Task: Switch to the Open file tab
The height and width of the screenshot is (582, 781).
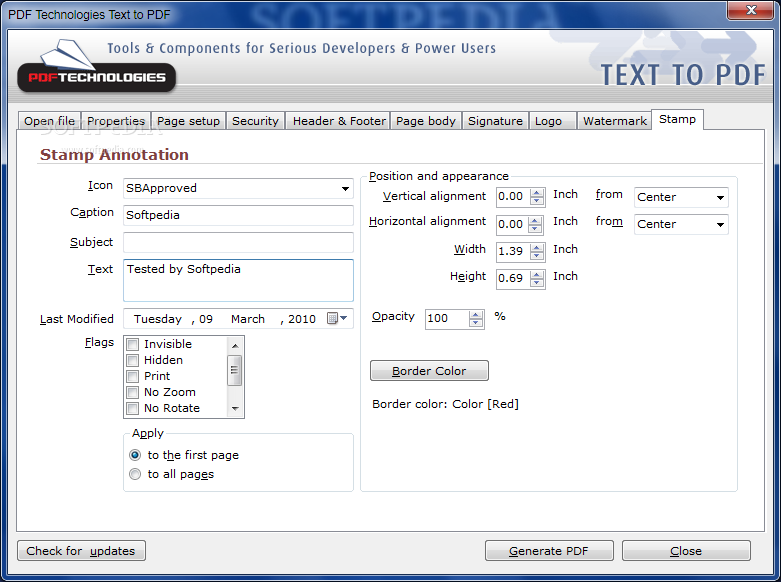Action: [x=49, y=121]
